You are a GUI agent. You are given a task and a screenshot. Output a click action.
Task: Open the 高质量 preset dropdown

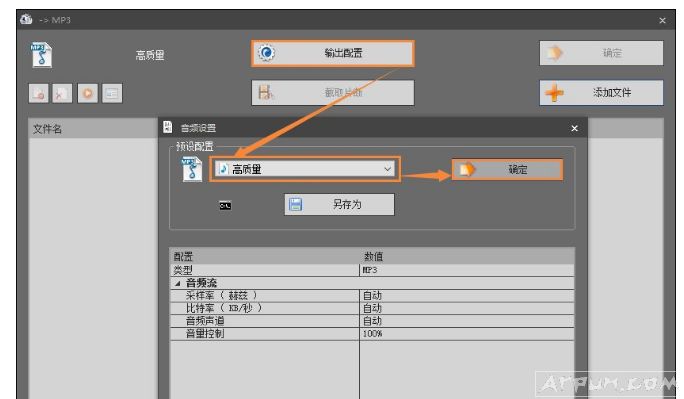[304, 169]
